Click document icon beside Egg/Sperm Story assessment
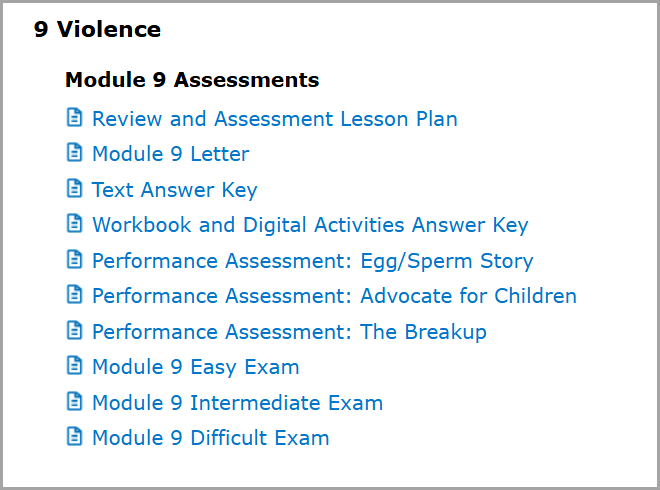Screen dimensions: 660x490 (x=75, y=259)
